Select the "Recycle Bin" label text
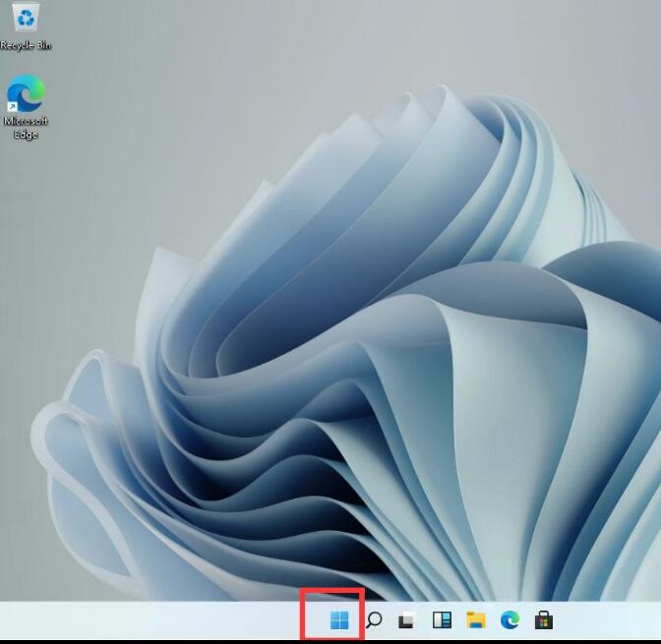Image resolution: width=661 pixels, height=644 pixels. (x=26, y=45)
